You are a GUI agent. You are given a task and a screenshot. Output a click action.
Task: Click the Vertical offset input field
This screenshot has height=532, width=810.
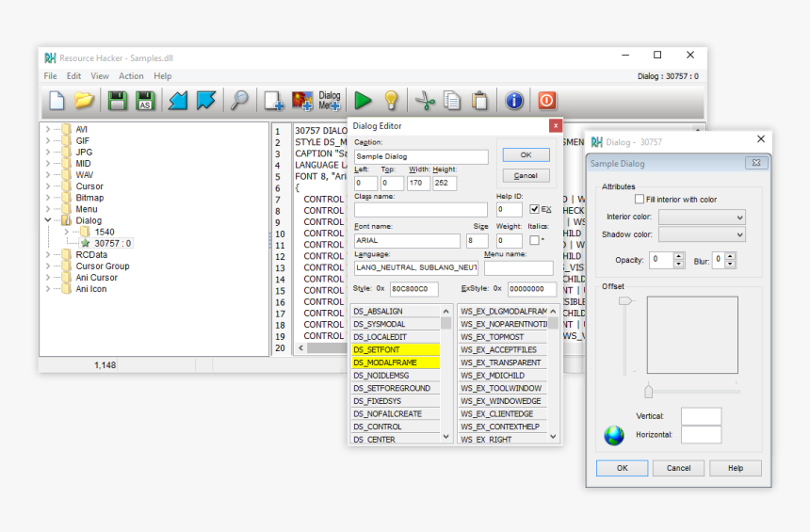(x=701, y=416)
